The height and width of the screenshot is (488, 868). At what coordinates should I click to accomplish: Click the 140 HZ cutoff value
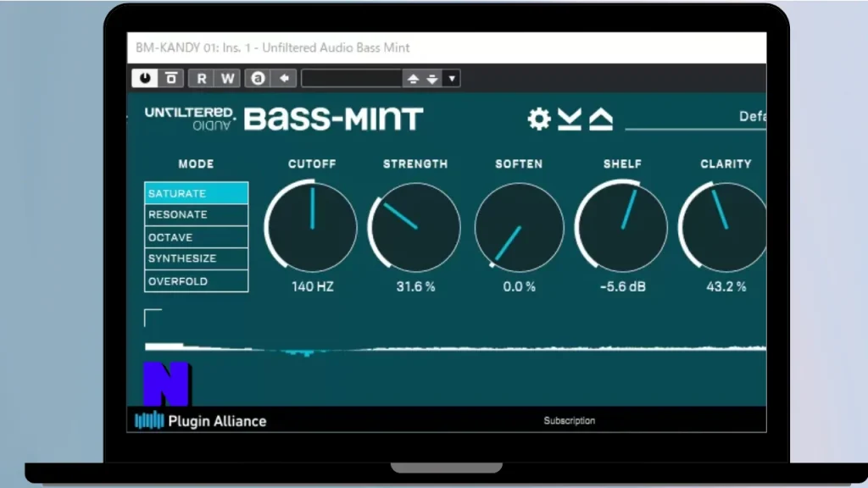tap(312, 286)
